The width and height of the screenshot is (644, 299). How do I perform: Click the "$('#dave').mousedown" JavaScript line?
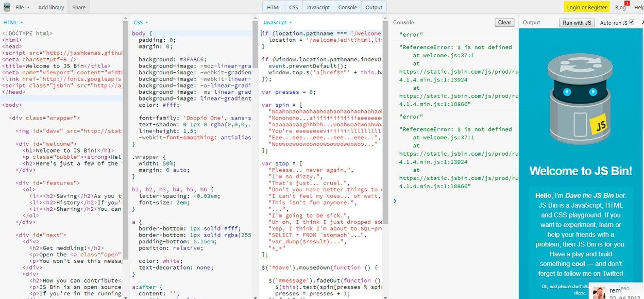[320, 267]
